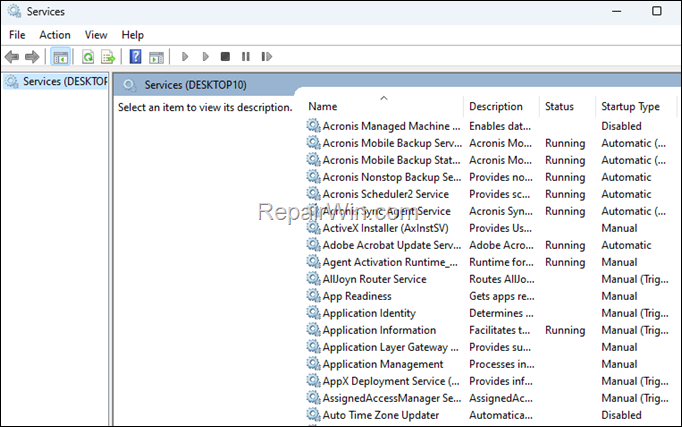Click gear icon of Acronis Mobile Backup Serv... row
The width and height of the screenshot is (682, 427).
coord(313,143)
